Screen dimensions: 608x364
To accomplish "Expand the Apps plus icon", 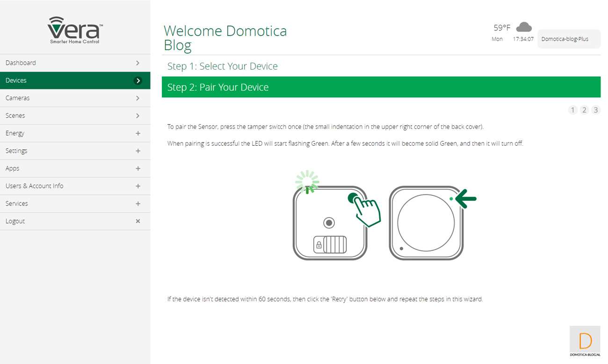I will point(138,168).
